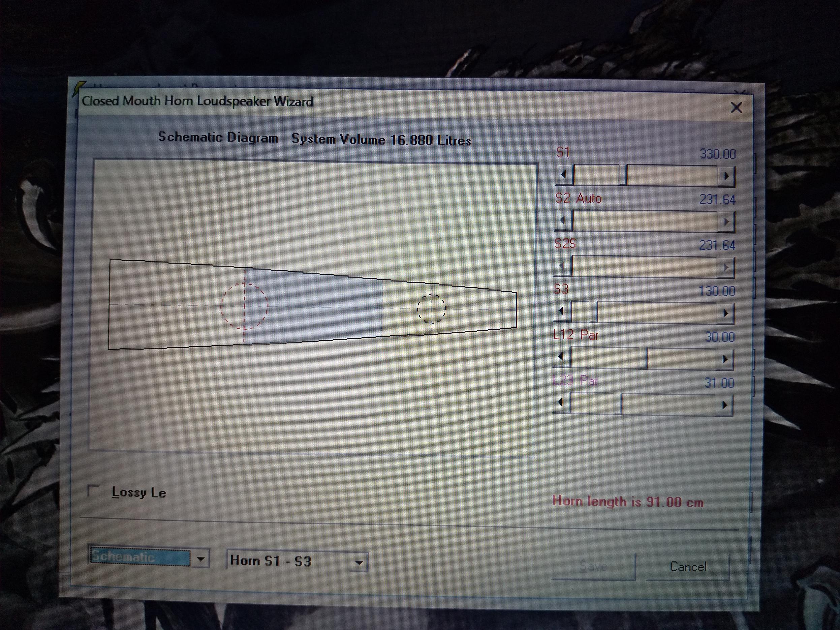The image size is (840, 630).
Task: Click the S3 slider thumb
Action: [594, 312]
